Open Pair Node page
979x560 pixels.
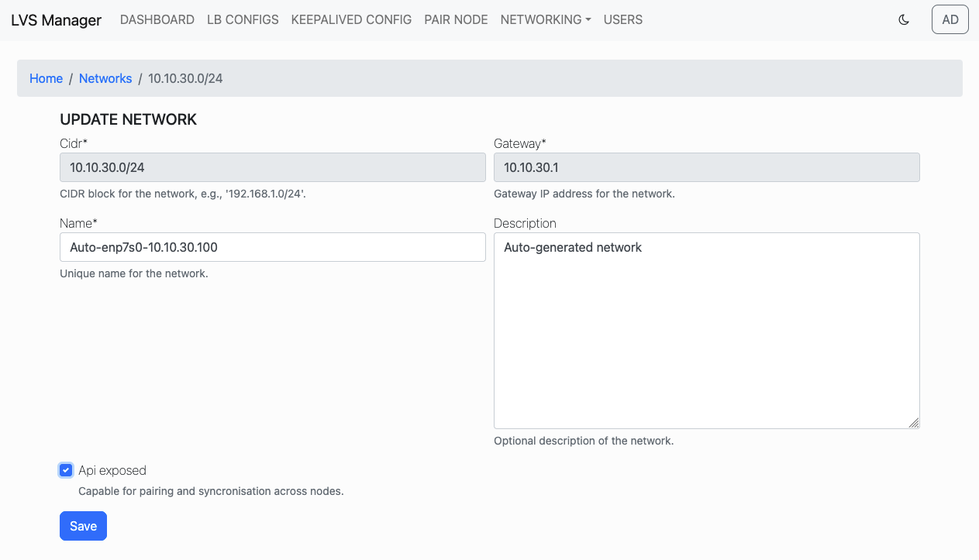coord(456,20)
